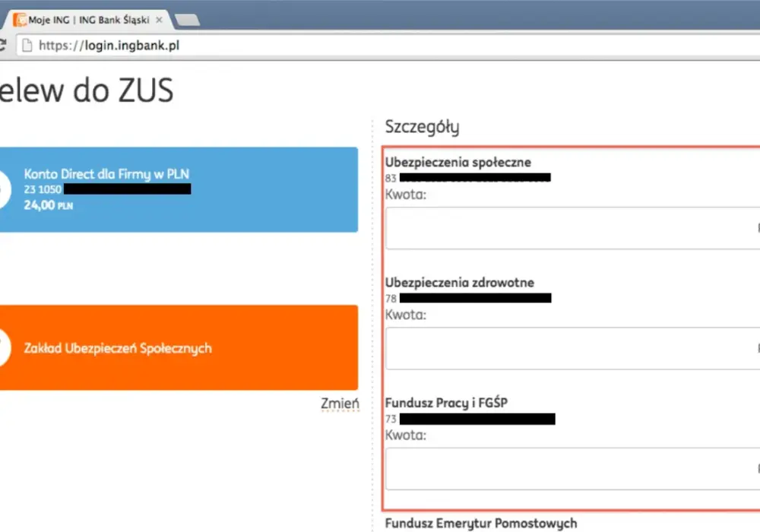Click the Zmień link

(x=340, y=403)
